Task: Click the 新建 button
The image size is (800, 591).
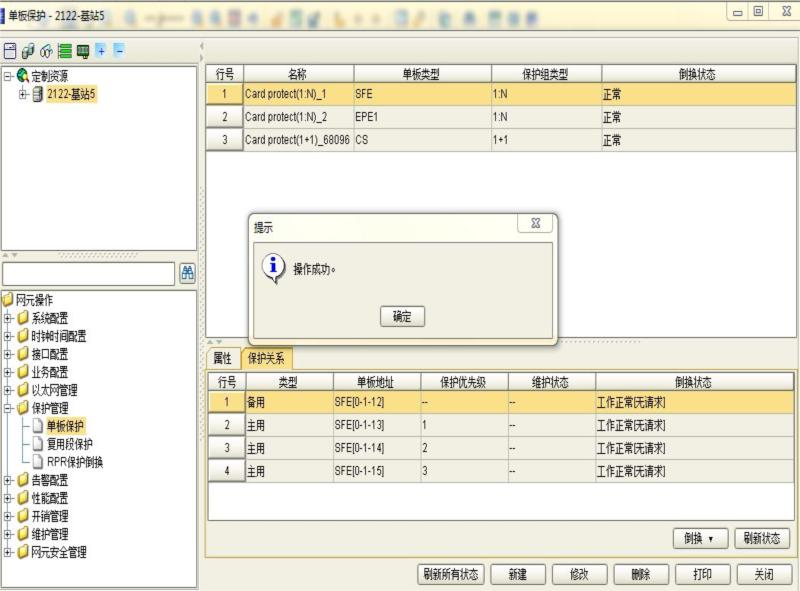Action: click(518, 574)
